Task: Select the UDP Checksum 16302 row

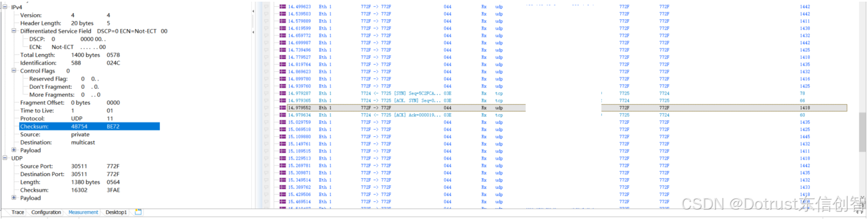Action: (70, 190)
